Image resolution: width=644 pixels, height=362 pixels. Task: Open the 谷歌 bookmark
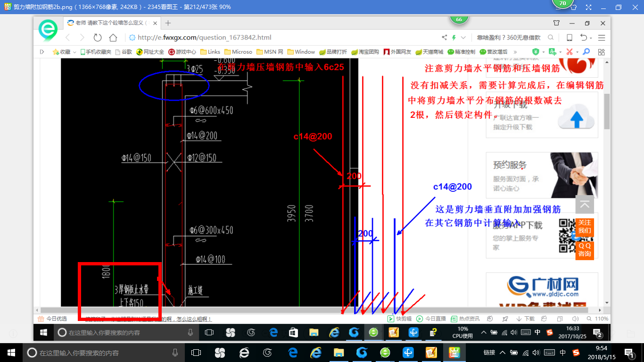(124, 52)
